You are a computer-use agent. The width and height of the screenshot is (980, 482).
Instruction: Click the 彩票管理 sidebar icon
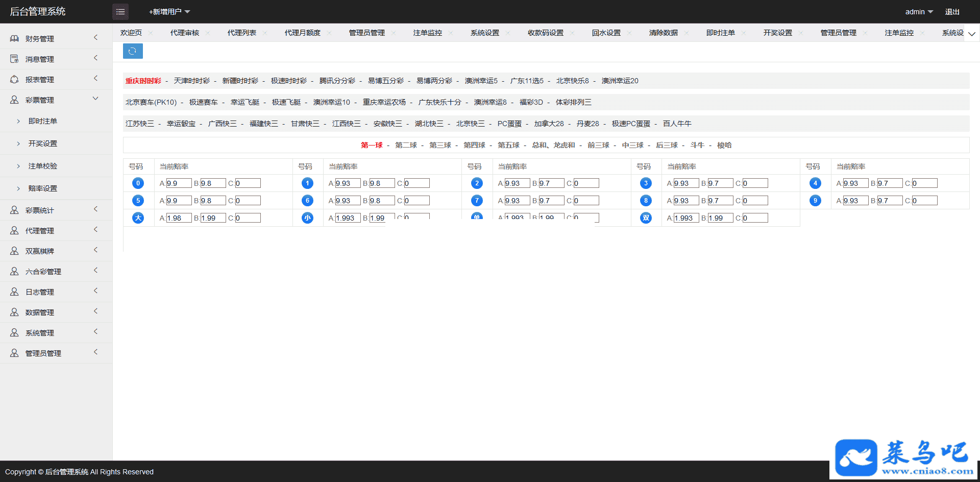(14, 100)
